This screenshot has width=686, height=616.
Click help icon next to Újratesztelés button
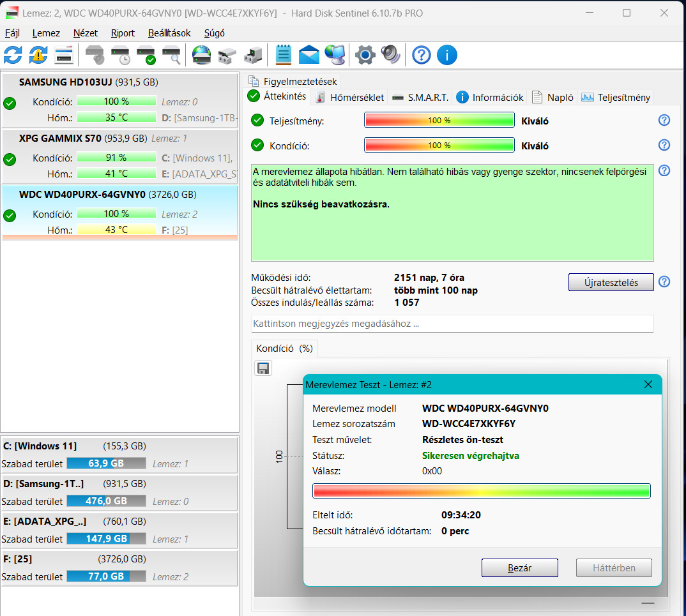pyautogui.click(x=664, y=282)
